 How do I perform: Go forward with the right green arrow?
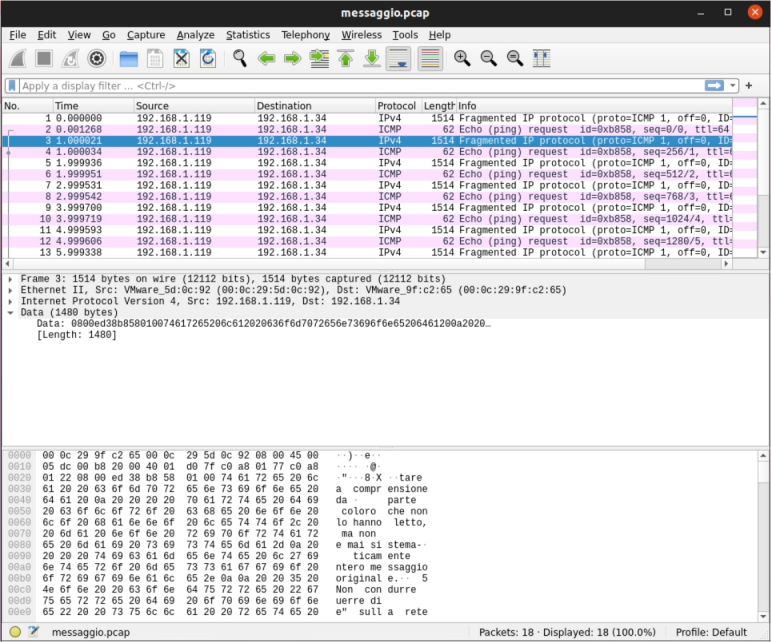click(293, 58)
